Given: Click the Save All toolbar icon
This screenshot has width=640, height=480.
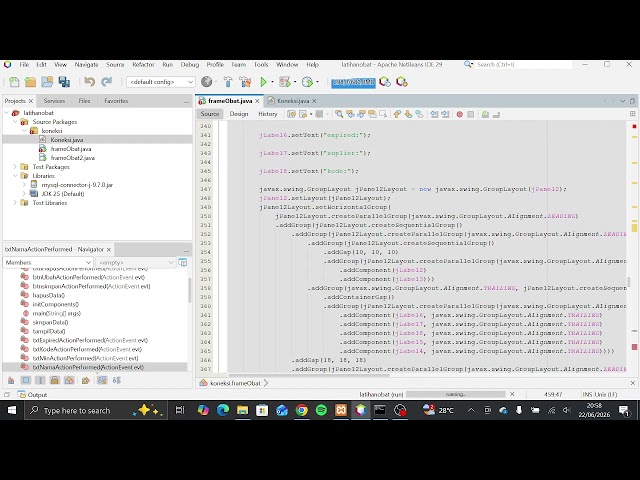Looking at the screenshot, I should click(x=64, y=82).
